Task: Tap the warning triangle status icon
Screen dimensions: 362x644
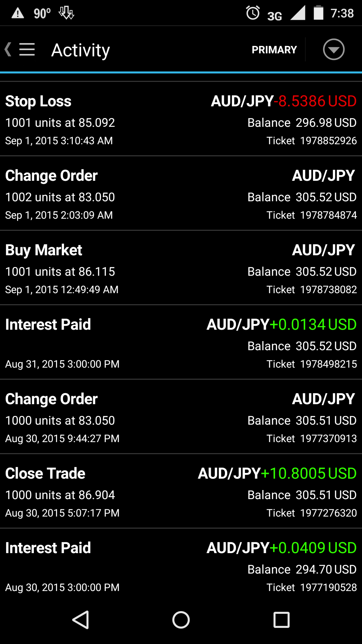Action: (x=17, y=13)
